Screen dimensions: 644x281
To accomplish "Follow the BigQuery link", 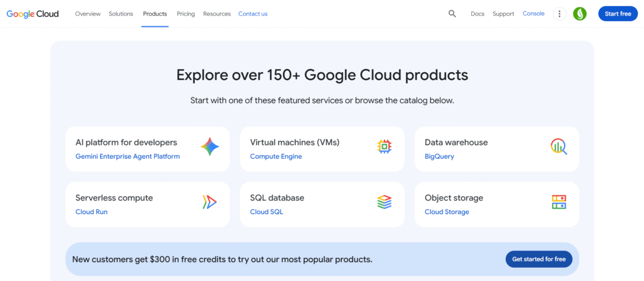I will [x=440, y=157].
